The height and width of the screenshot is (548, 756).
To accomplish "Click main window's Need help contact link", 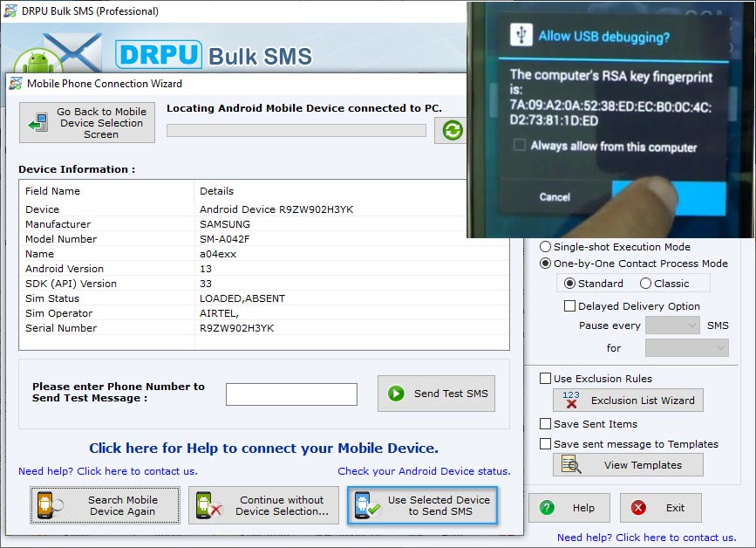I will 646,538.
